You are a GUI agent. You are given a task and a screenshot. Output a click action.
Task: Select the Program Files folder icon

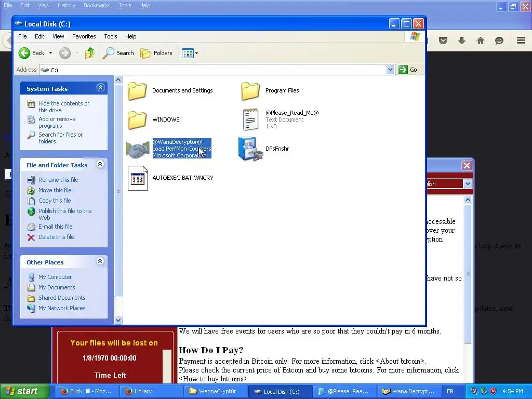[x=250, y=91]
